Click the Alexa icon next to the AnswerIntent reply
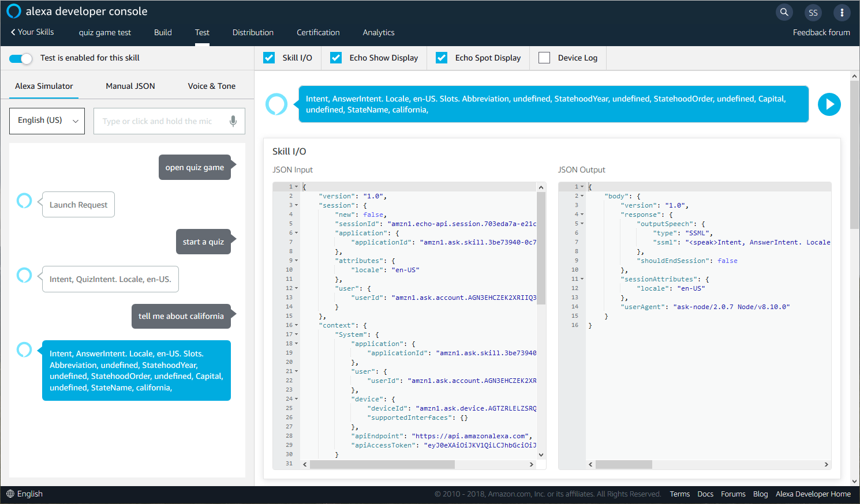 click(x=24, y=350)
